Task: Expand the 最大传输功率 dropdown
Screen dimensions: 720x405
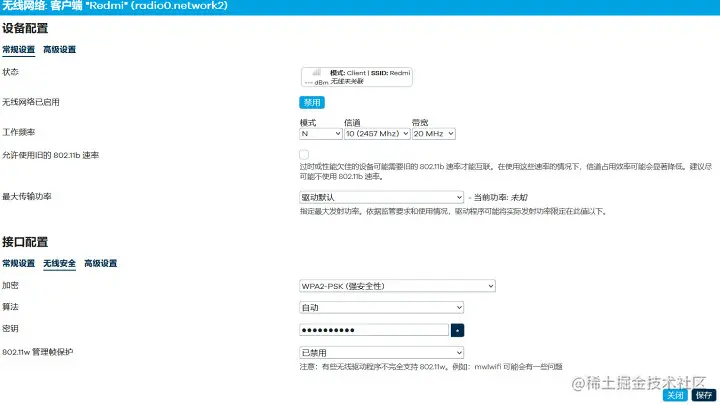Action: [381, 197]
